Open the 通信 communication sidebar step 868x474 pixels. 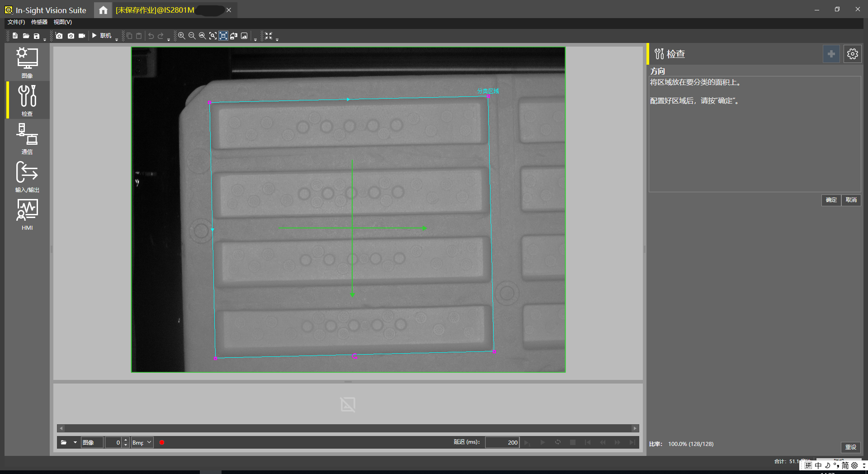(27, 138)
